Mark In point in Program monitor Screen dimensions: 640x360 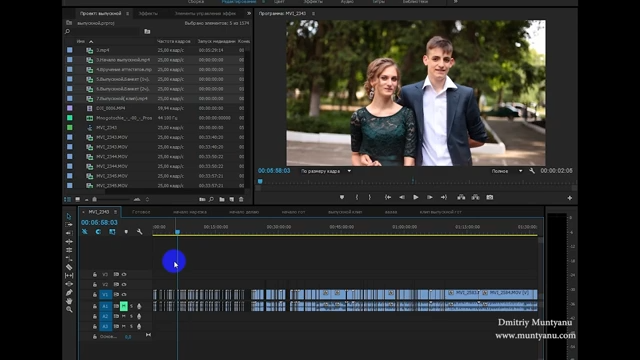tap(356, 197)
